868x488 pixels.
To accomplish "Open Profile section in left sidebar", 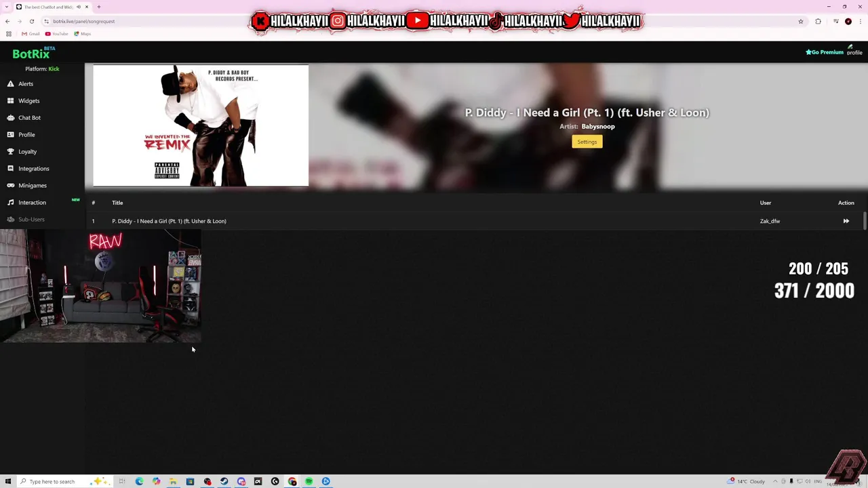I will point(21,135).
